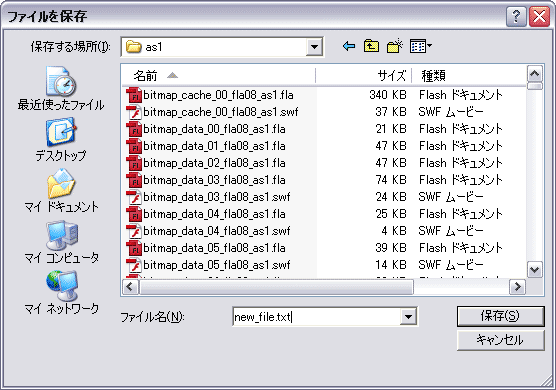The image size is (556, 390).
Task: Go up one folder level
Action: point(371,46)
